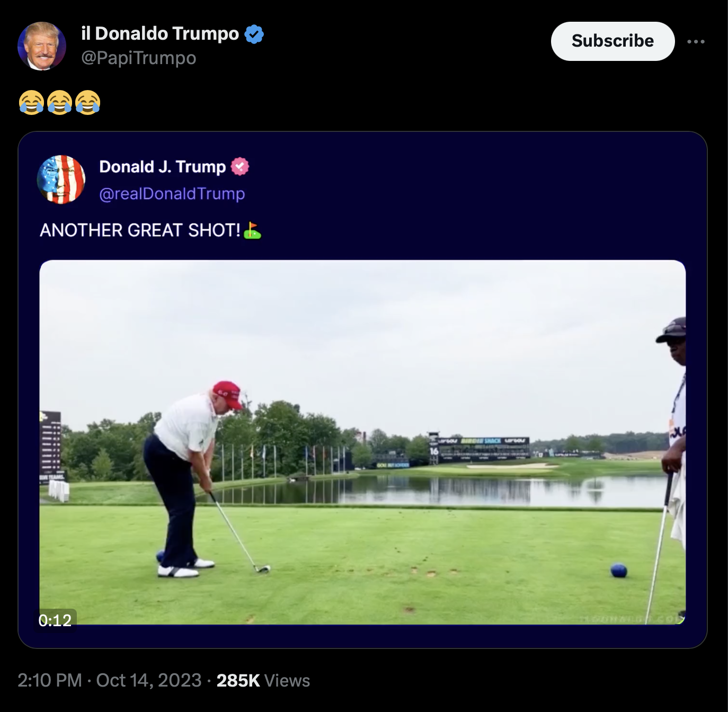Subscribe to this account

click(612, 41)
